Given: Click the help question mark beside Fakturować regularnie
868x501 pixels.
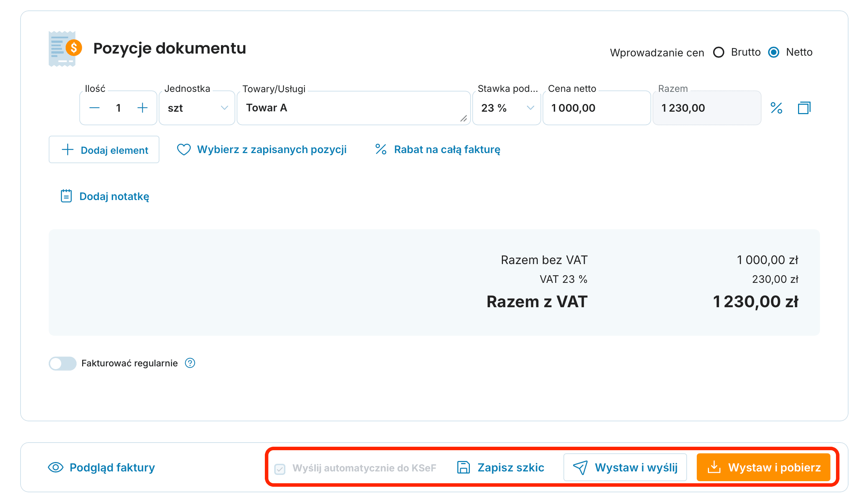Looking at the screenshot, I should click(190, 363).
